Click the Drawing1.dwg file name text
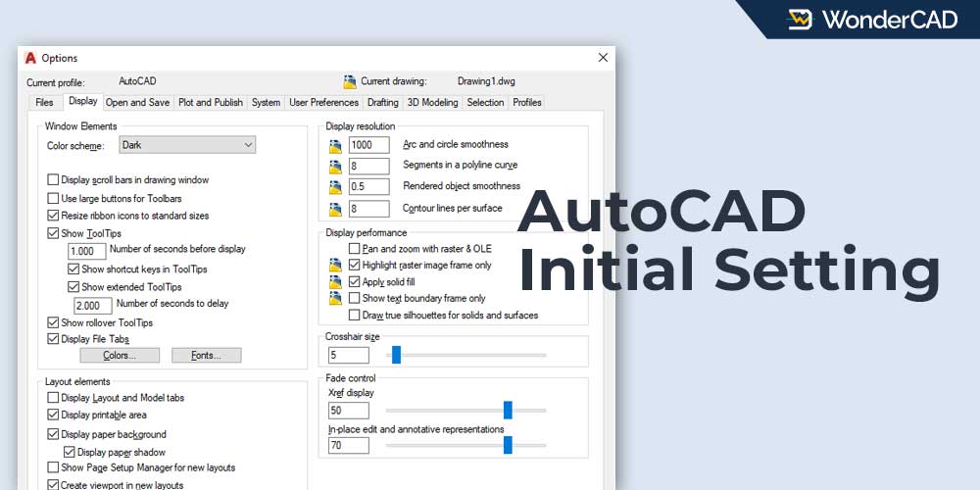 point(486,81)
